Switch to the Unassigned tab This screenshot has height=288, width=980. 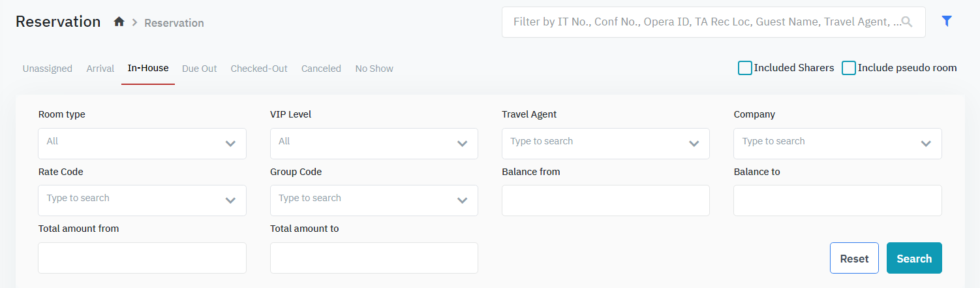pyautogui.click(x=48, y=69)
